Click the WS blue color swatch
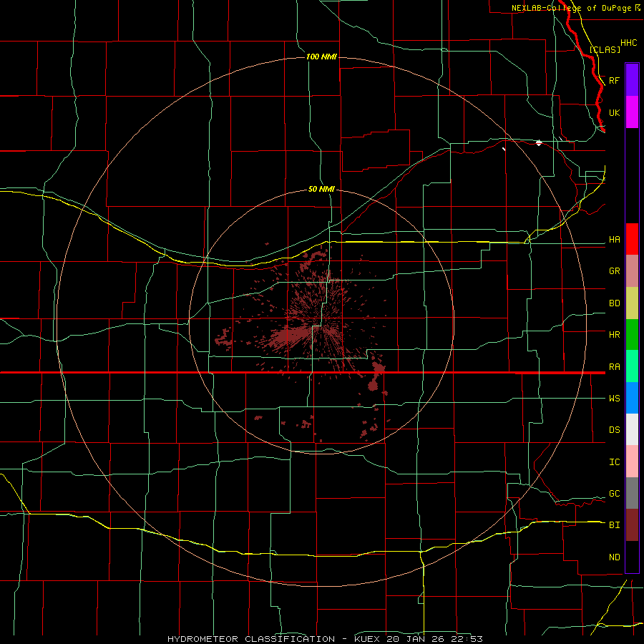The height and width of the screenshot is (644, 644). point(632,398)
